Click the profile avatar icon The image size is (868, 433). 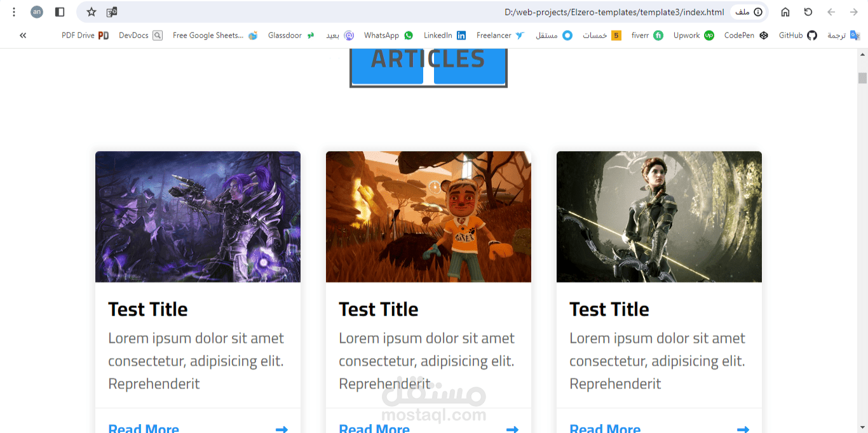click(x=37, y=12)
